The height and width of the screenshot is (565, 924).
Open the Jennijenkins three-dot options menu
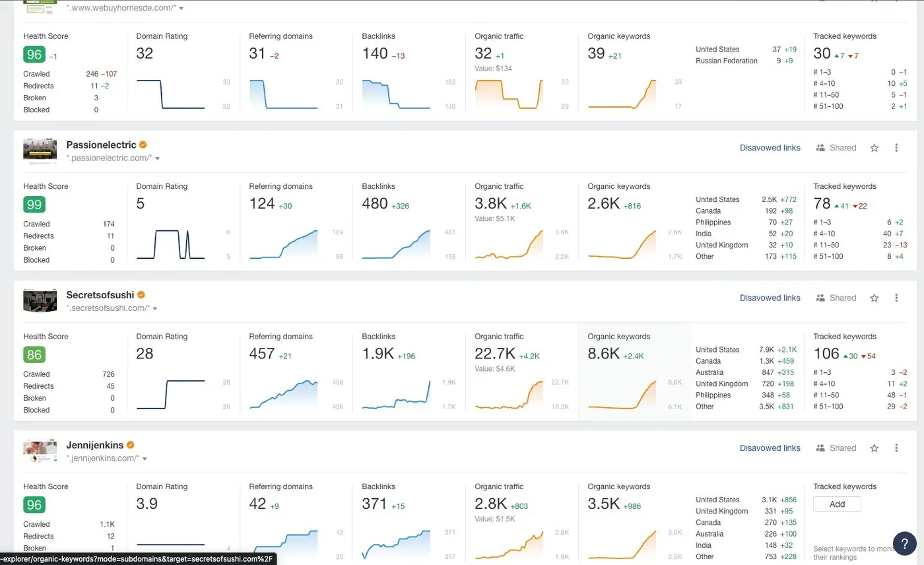[x=896, y=448]
